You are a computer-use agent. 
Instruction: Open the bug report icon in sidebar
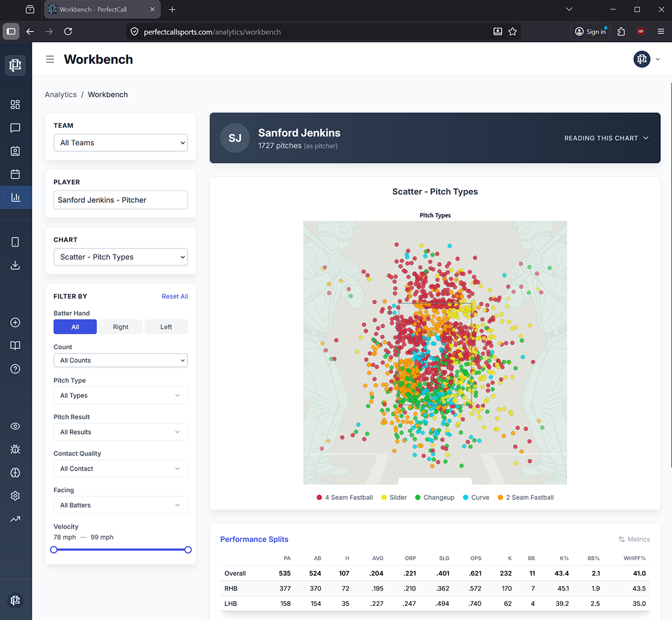(x=15, y=449)
